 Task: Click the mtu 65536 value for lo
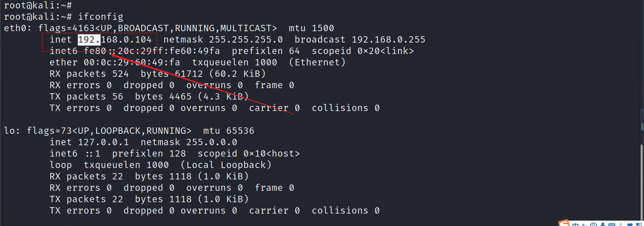click(240, 131)
